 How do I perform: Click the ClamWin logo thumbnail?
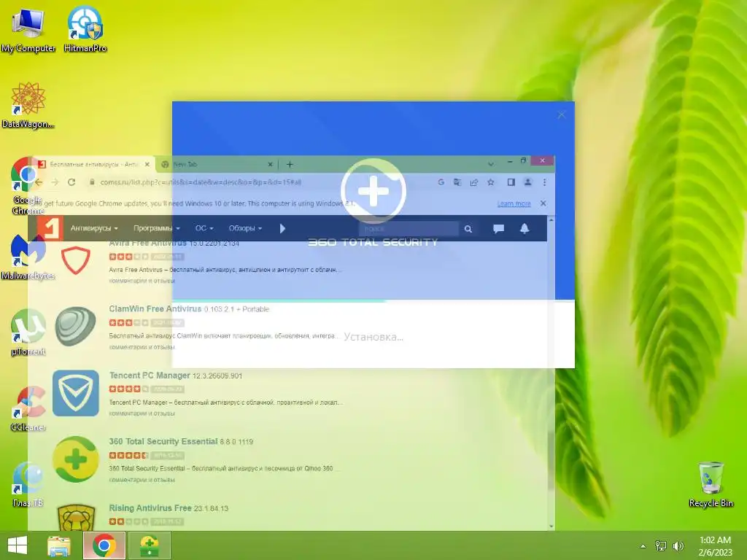(x=75, y=326)
